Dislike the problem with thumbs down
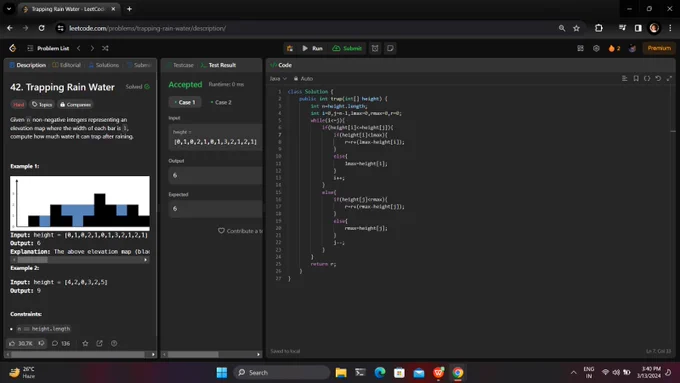The height and width of the screenshot is (383, 680). [41, 343]
